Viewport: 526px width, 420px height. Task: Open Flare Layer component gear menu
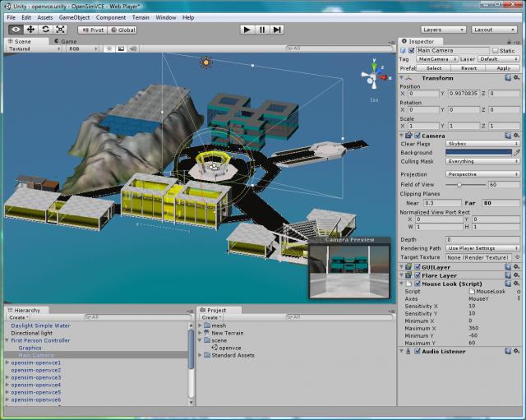(517, 275)
